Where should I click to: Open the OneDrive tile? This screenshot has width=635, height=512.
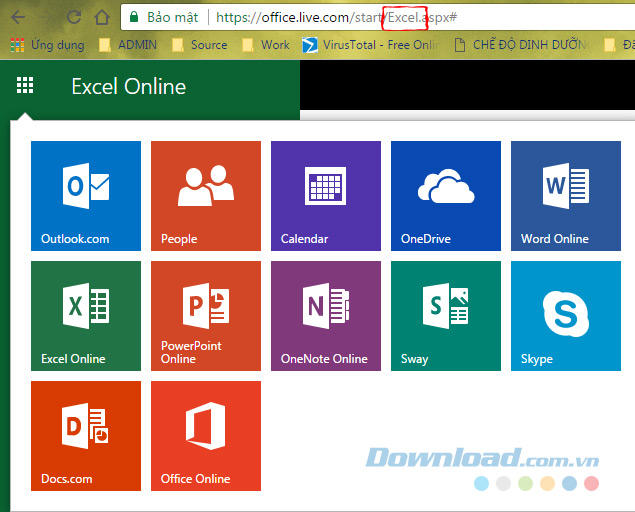[445, 195]
